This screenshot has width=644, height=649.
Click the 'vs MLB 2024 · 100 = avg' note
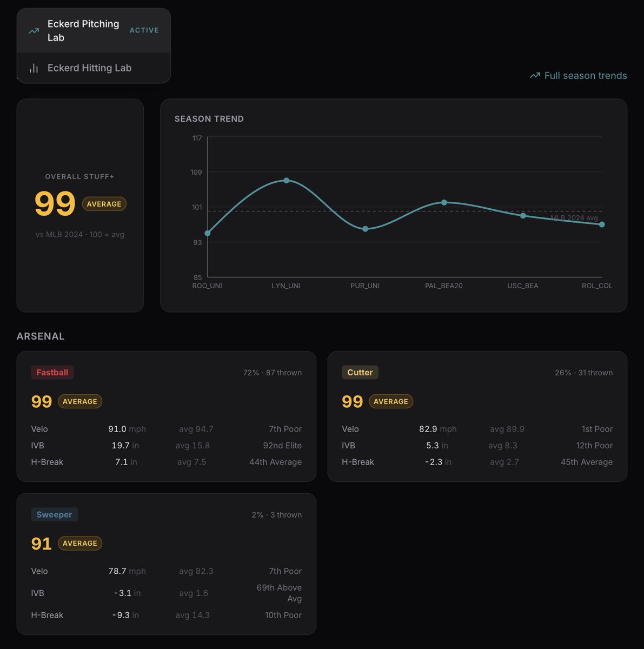[x=80, y=235]
